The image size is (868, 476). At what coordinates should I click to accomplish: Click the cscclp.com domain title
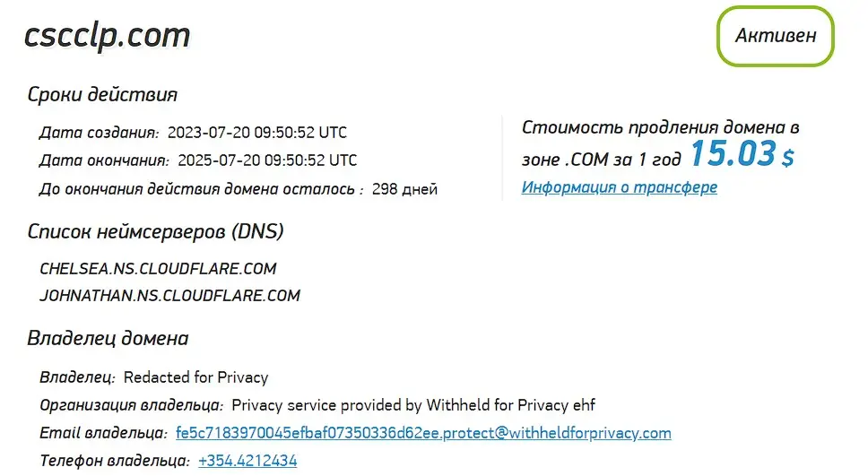tap(107, 35)
